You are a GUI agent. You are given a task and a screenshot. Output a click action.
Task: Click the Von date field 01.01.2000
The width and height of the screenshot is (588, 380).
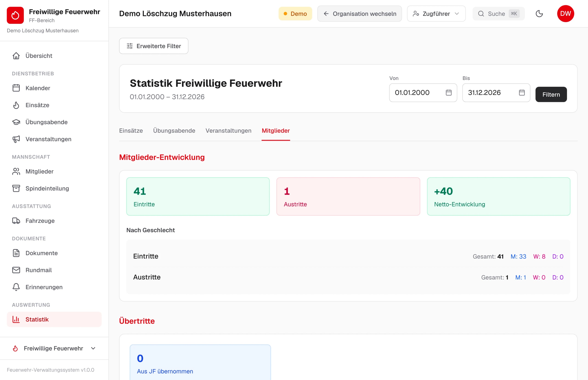423,93
